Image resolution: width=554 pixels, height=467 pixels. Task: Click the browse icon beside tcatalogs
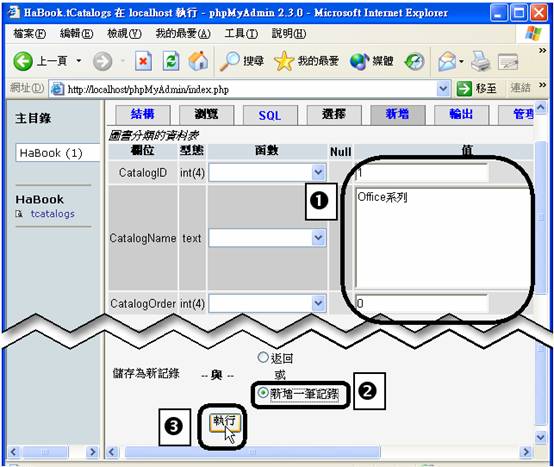coord(19,214)
